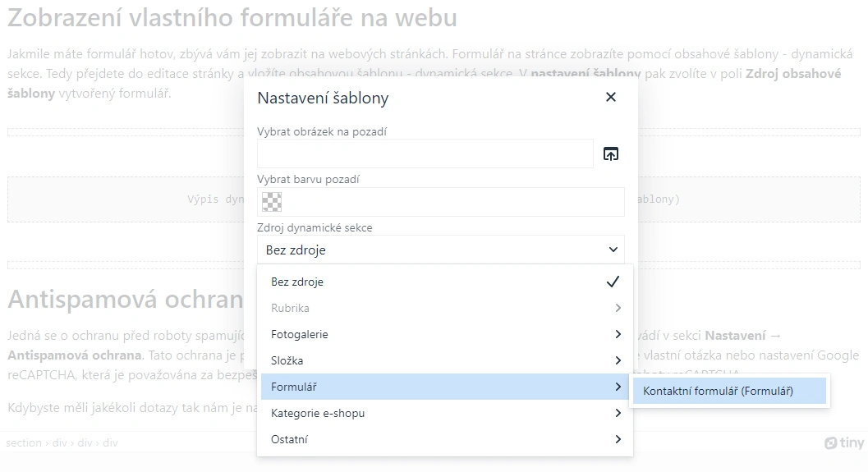This screenshot has width=868, height=472.
Task: Expand the Rubrika submenu arrow
Action: point(618,308)
